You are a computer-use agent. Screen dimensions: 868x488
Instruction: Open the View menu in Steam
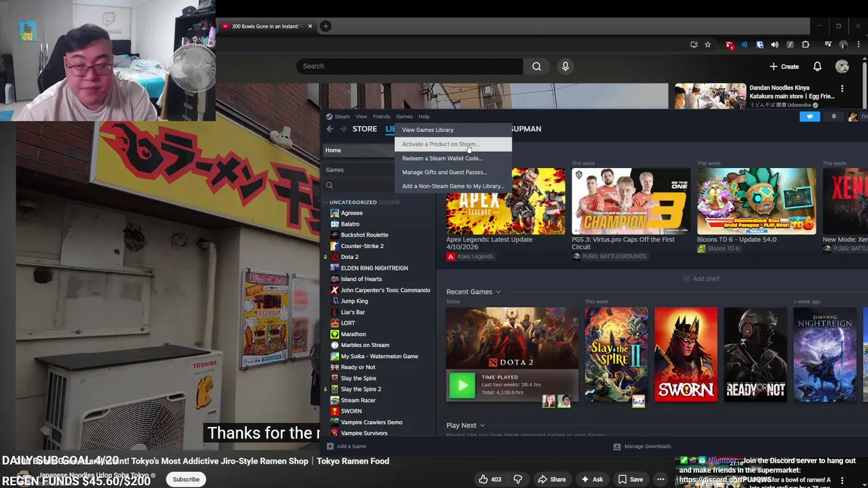click(361, 117)
